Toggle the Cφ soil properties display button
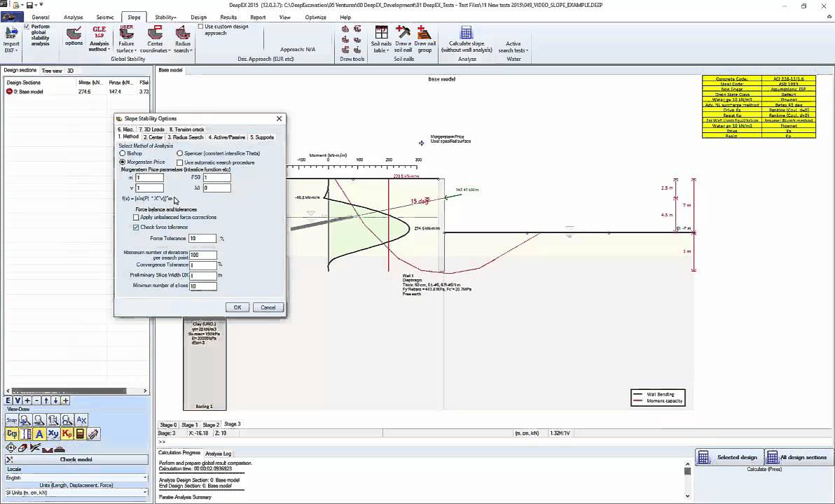Screen dimensions: 835x504 11,434
